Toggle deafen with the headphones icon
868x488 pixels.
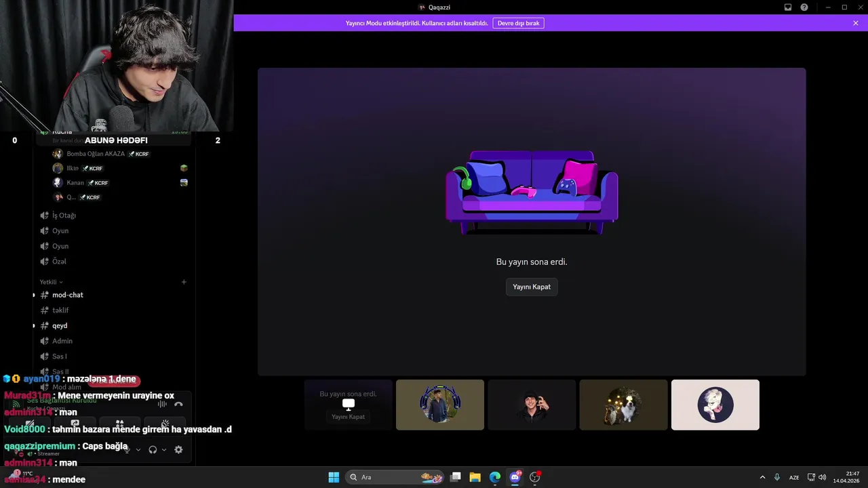tap(153, 449)
